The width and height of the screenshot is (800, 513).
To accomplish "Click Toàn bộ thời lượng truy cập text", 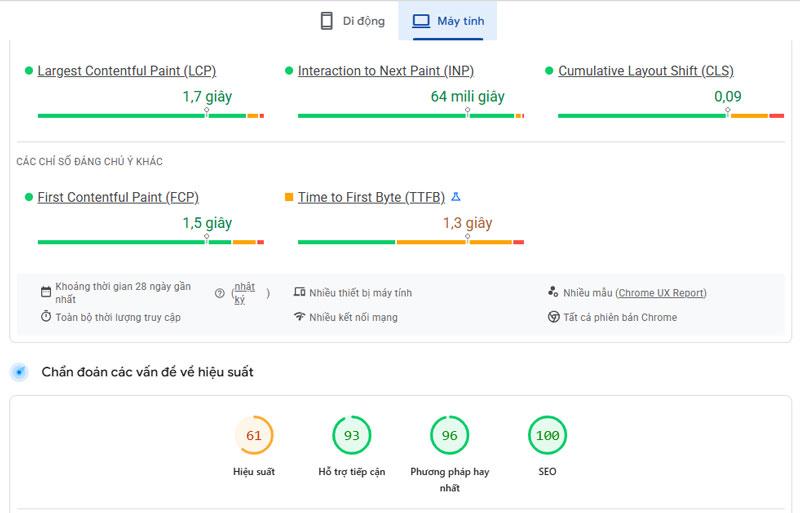I will click(118, 317).
